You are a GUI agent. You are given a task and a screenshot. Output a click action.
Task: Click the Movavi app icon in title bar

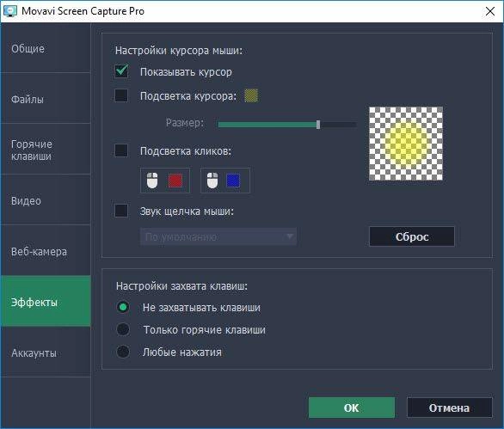tap(9, 11)
